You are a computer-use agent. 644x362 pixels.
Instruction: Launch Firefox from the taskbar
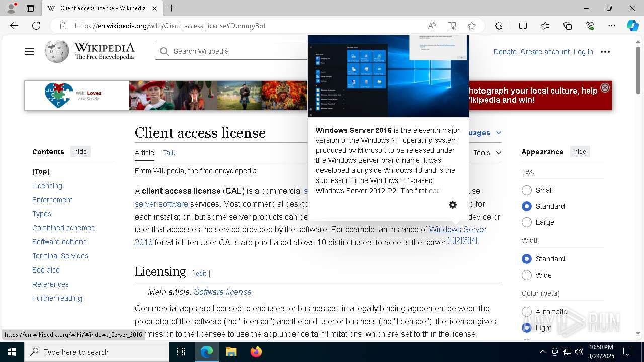(256, 352)
